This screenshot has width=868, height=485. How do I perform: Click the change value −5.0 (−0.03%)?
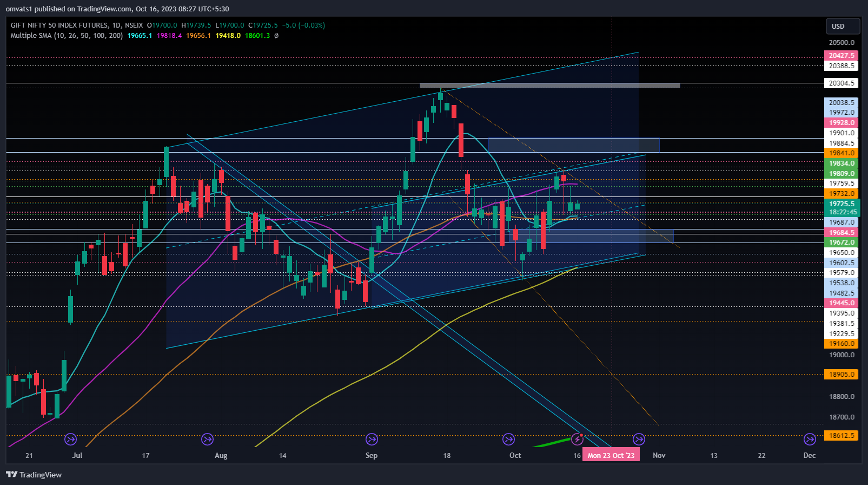click(x=303, y=25)
